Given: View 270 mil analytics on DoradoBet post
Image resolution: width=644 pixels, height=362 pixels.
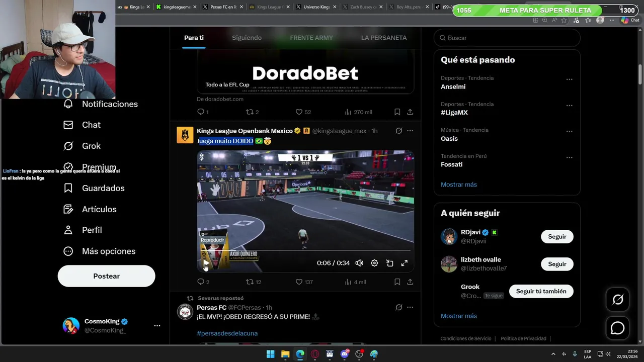Looking at the screenshot, I should 358,112.
